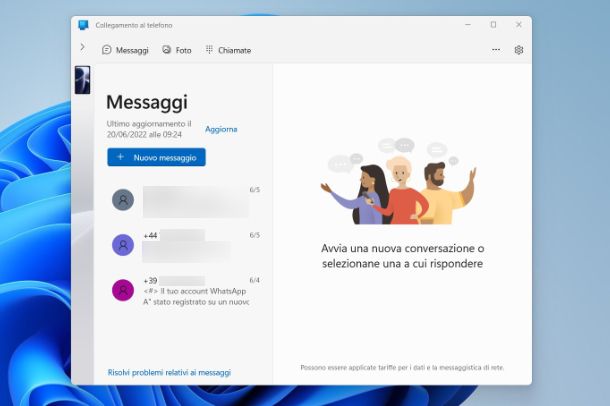
Task: Click the gray contact avatar icon
Action: point(123,200)
